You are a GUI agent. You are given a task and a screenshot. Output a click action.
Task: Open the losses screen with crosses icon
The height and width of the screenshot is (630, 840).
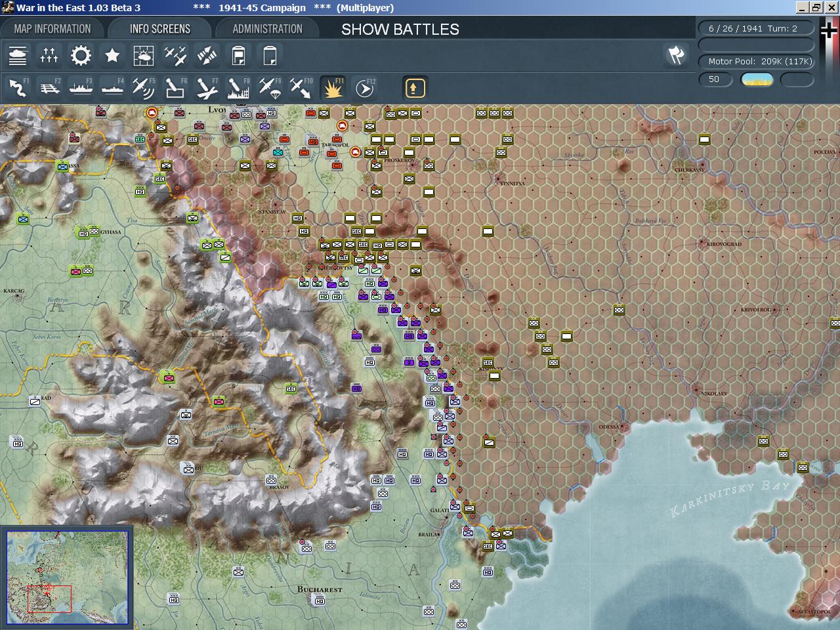click(x=49, y=56)
